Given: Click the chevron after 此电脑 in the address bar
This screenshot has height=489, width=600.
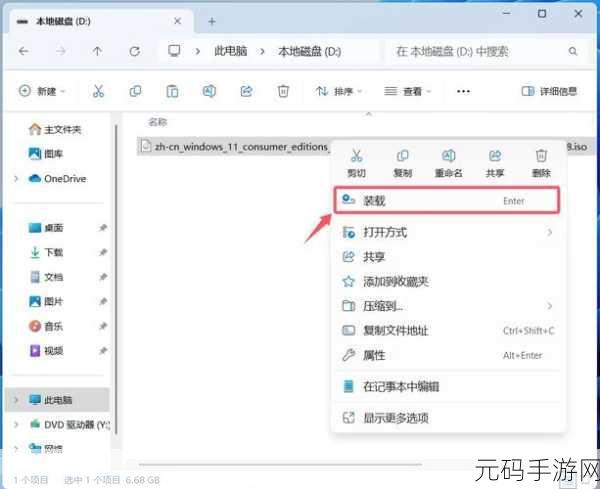Looking at the screenshot, I should pos(262,51).
